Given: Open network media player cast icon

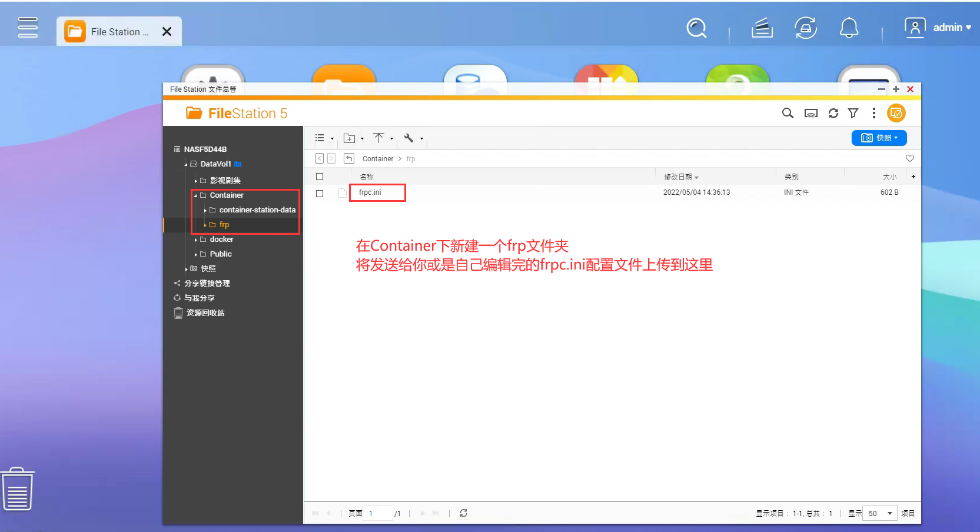Looking at the screenshot, I should tap(811, 113).
